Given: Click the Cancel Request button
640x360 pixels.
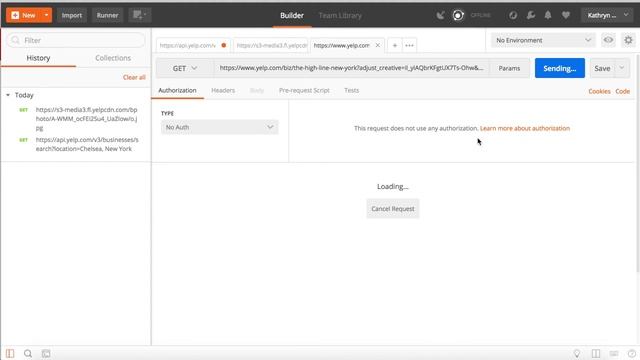Looking at the screenshot, I should (x=393, y=209).
